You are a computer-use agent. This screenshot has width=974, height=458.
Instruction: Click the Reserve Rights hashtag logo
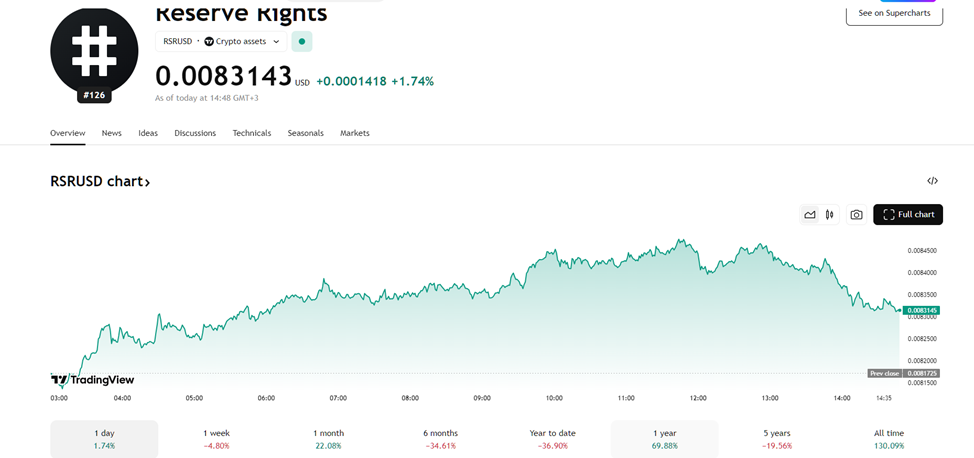(x=94, y=52)
